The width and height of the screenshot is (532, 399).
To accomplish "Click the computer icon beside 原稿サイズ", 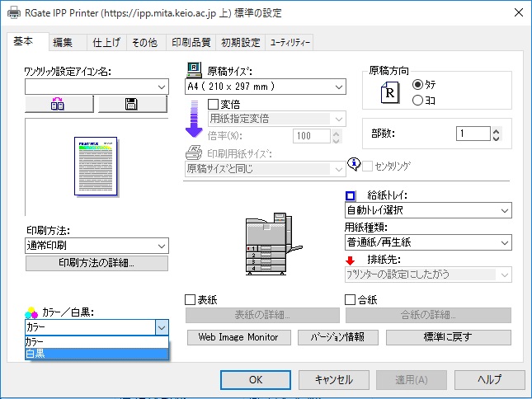I will [194, 71].
